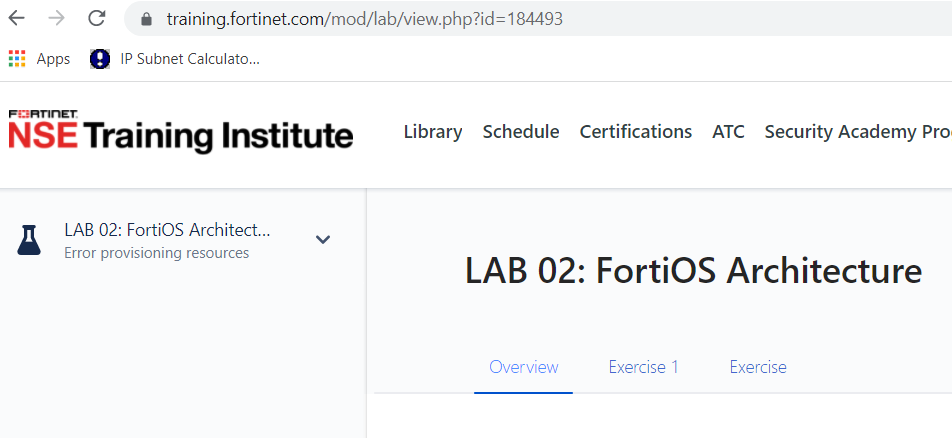Click the address bar URL field
This screenshot has height=438, width=952.
(540, 19)
